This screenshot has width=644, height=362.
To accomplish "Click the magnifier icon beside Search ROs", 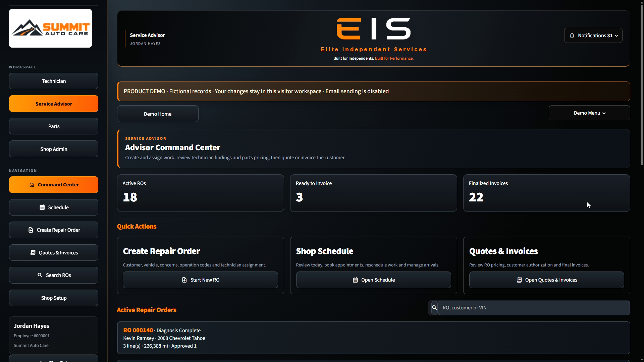I will [40, 275].
